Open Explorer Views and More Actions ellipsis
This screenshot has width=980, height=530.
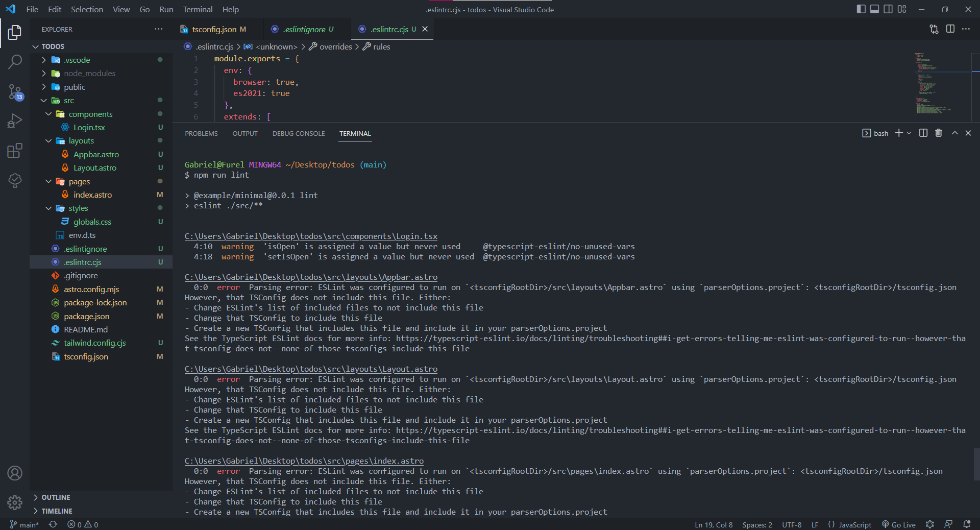pos(159,29)
